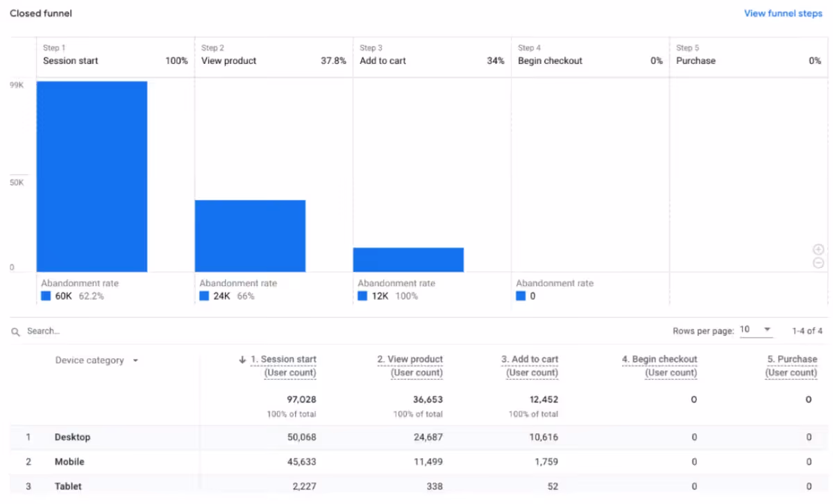Click the 62.2% abandonment rate value
833x504 pixels.
[x=91, y=296]
